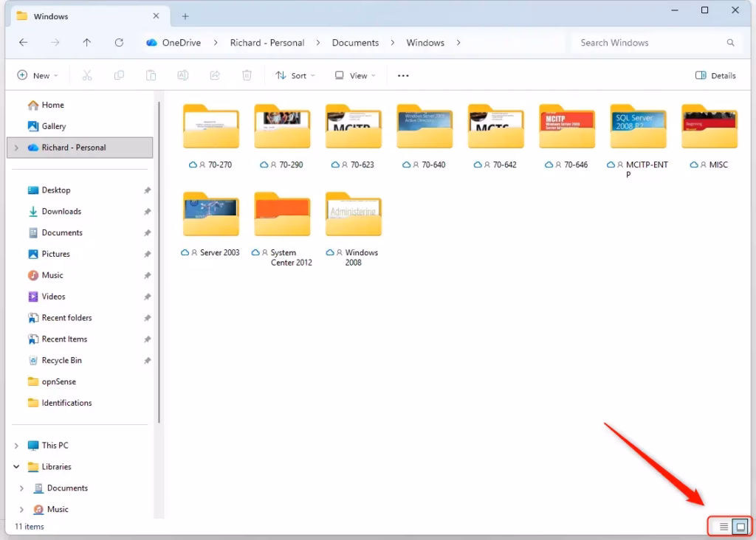The width and height of the screenshot is (756, 540).
Task: Open the Sort dropdown
Action: (295, 76)
